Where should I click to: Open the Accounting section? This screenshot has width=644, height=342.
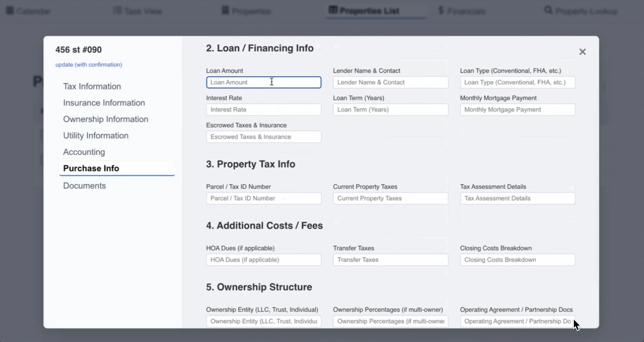84,152
